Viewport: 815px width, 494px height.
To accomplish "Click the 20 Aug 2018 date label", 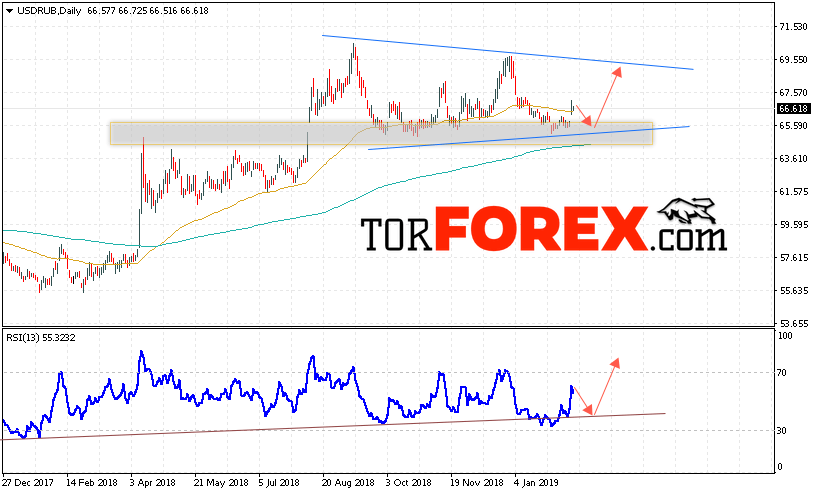I will click(348, 483).
